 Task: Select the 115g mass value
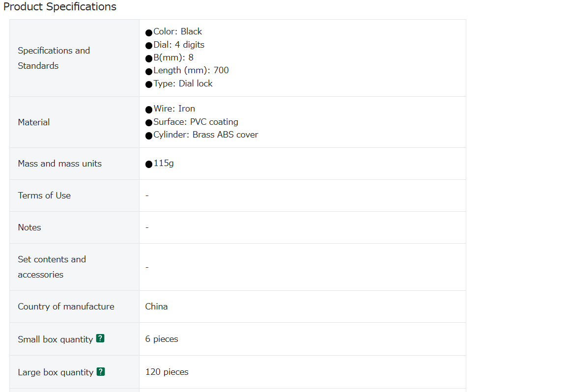pos(160,164)
